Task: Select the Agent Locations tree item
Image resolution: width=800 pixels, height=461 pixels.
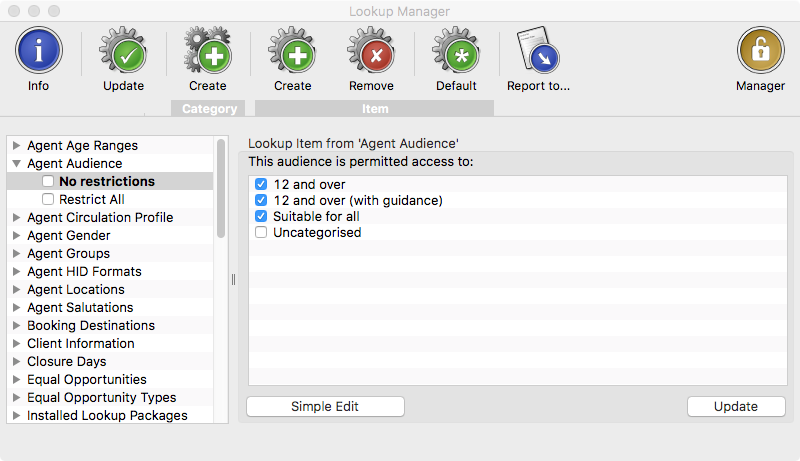Action: pyautogui.click(x=76, y=289)
